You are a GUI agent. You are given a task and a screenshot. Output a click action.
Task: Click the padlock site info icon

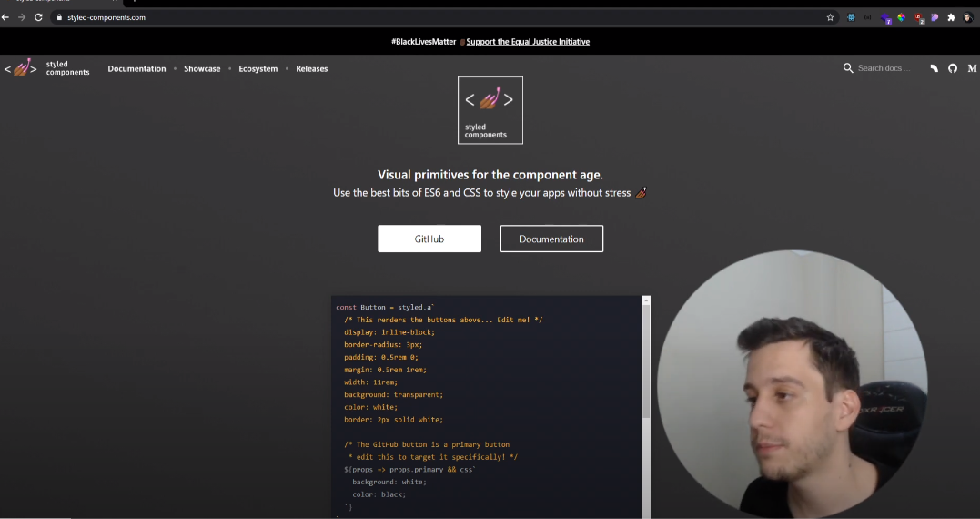[x=59, y=17]
